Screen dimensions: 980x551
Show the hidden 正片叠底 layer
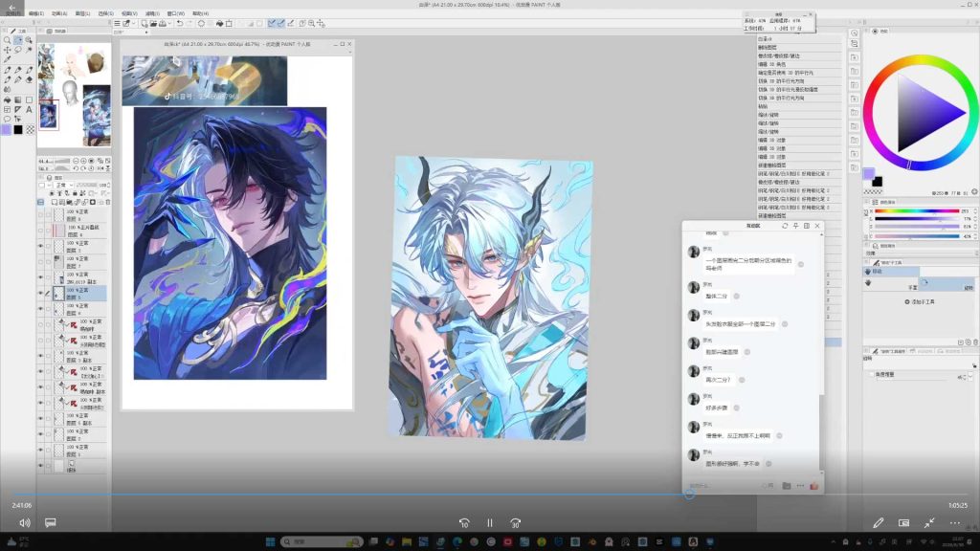(x=40, y=230)
